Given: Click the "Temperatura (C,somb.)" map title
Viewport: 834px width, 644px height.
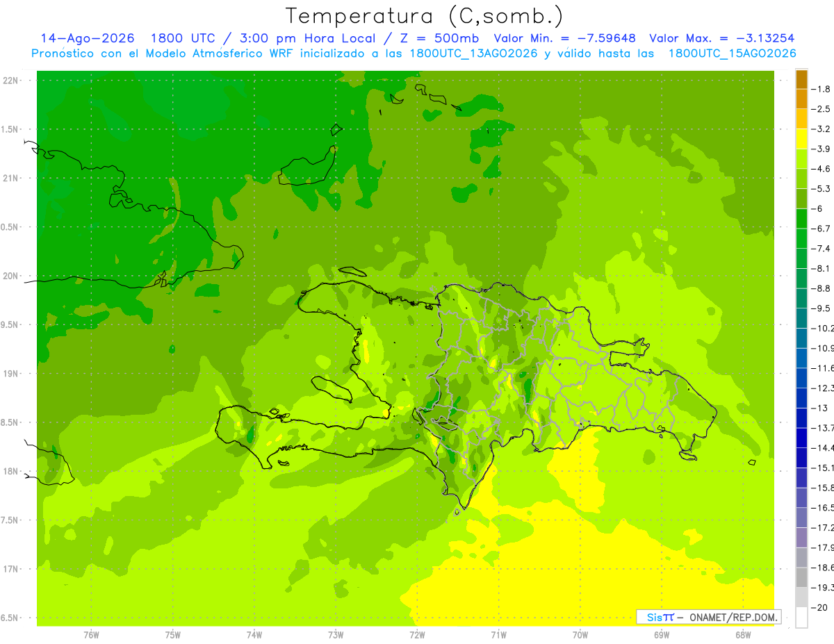Looking at the screenshot, I should [x=425, y=16].
